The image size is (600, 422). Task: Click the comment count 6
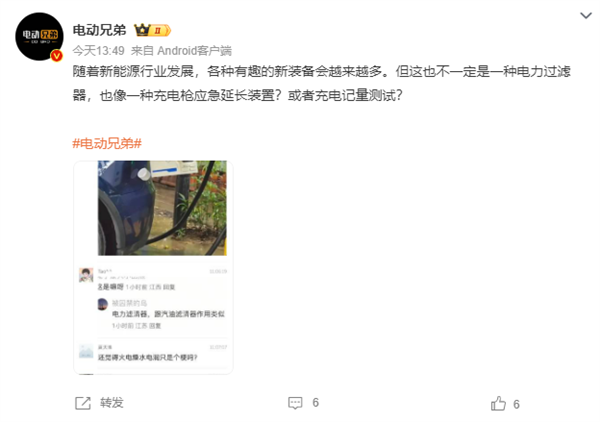(315, 403)
